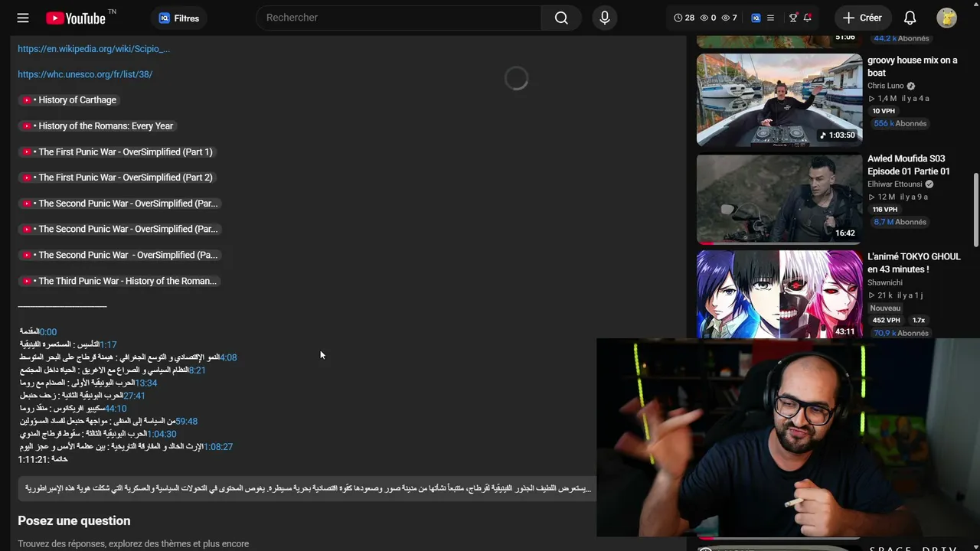980x551 pixels.
Task: Jump to timestamp 4:08
Action: 228,357
